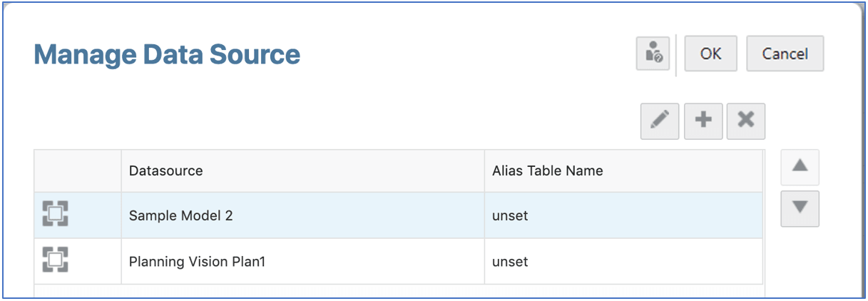Move the datasource down with the arrow
This screenshot has width=868, height=301.
click(800, 208)
